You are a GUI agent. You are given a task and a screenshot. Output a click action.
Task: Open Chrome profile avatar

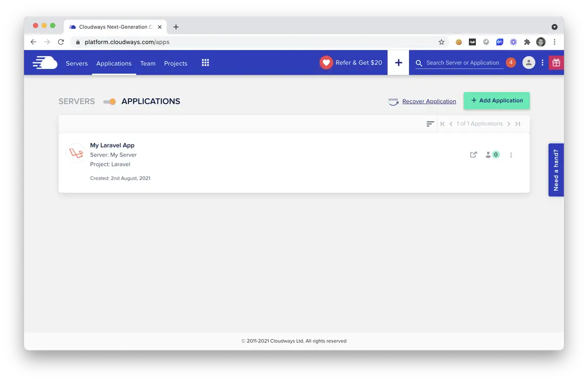[x=540, y=42]
